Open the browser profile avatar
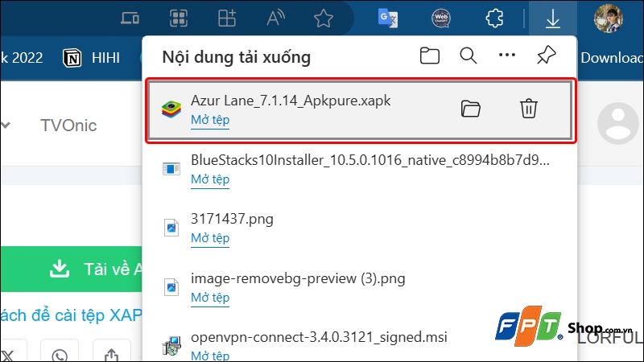The height and width of the screenshot is (362, 644). pos(609,19)
